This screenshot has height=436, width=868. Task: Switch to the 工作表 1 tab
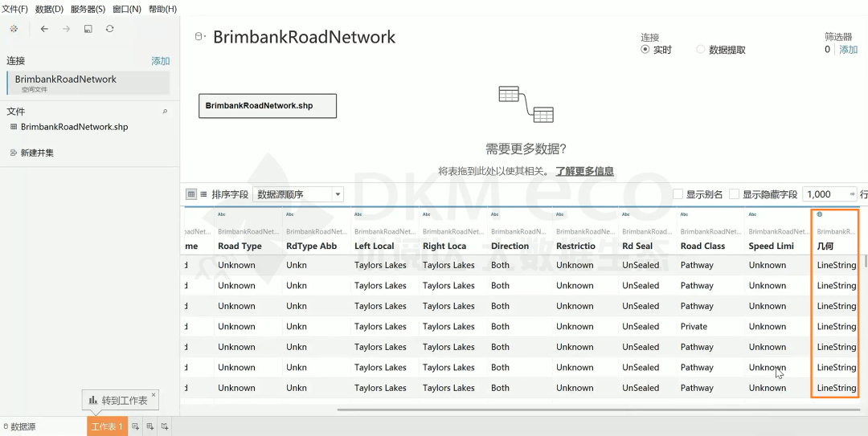coord(108,426)
